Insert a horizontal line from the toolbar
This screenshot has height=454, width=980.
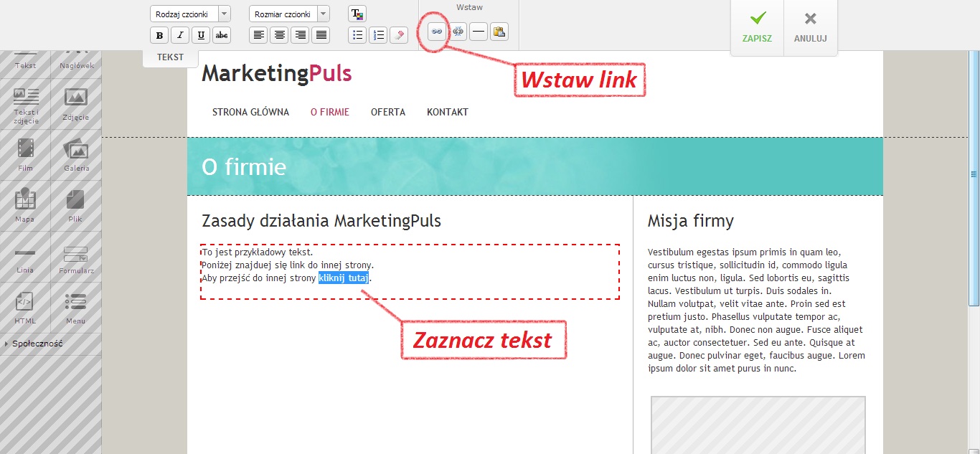(x=479, y=32)
